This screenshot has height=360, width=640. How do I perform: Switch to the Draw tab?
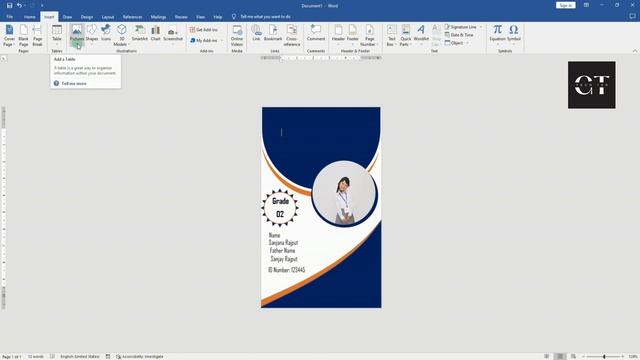pos(67,17)
